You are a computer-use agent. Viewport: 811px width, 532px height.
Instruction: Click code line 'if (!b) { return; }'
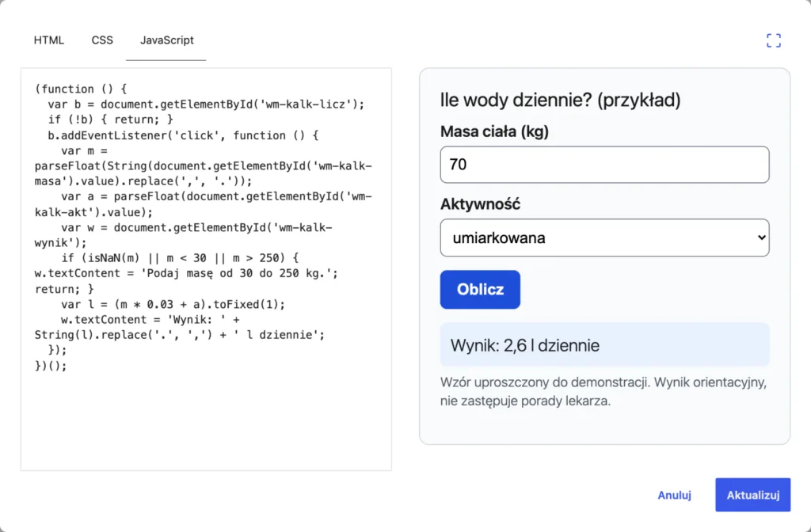(111, 120)
